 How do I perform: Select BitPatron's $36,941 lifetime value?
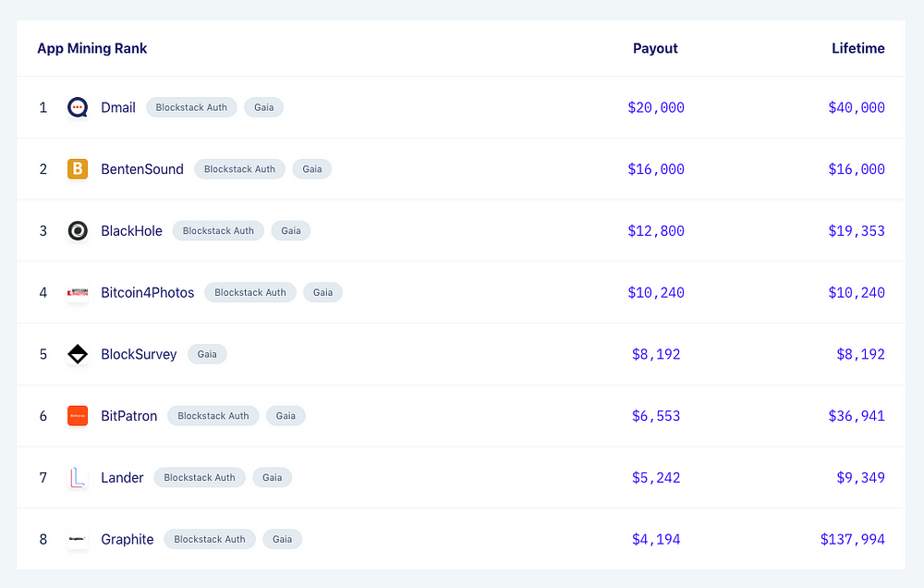tap(857, 416)
